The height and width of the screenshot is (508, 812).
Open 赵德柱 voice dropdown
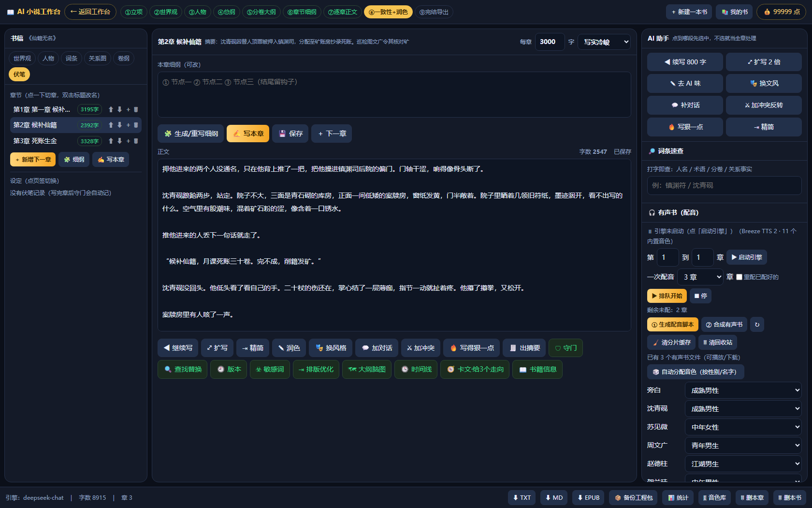pos(743,464)
